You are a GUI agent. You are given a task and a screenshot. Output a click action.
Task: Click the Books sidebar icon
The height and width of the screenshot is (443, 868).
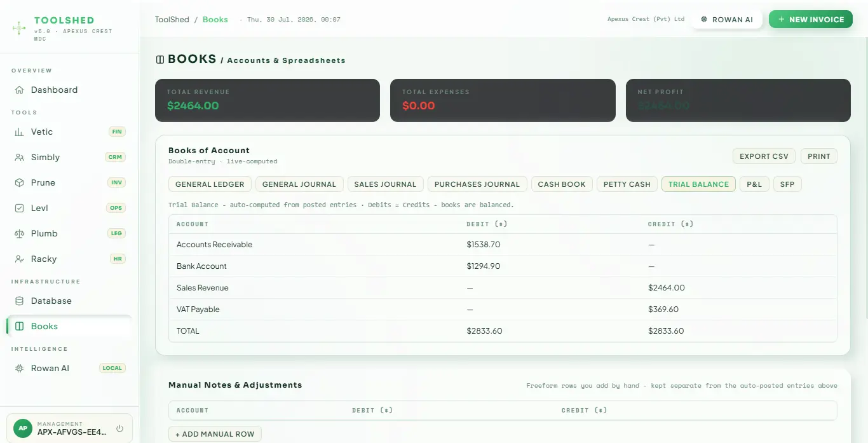click(x=19, y=327)
